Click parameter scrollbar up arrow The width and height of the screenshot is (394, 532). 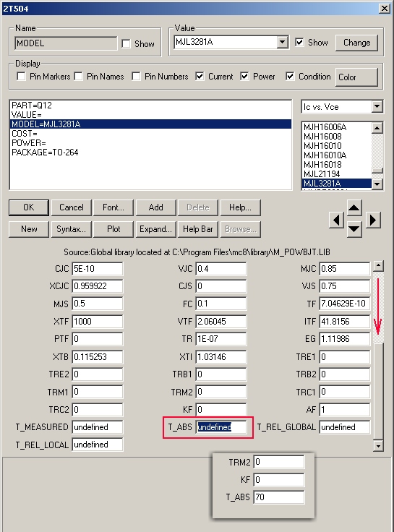click(378, 266)
